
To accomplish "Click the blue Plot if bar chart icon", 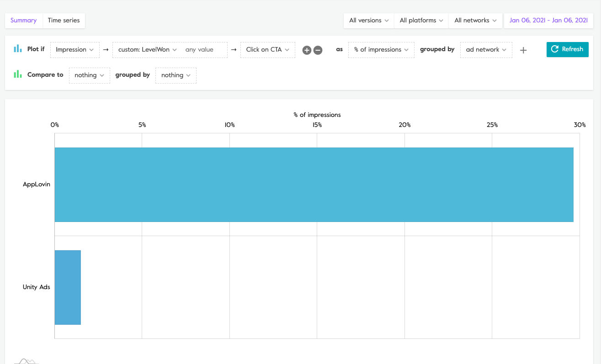I will tap(18, 49).
